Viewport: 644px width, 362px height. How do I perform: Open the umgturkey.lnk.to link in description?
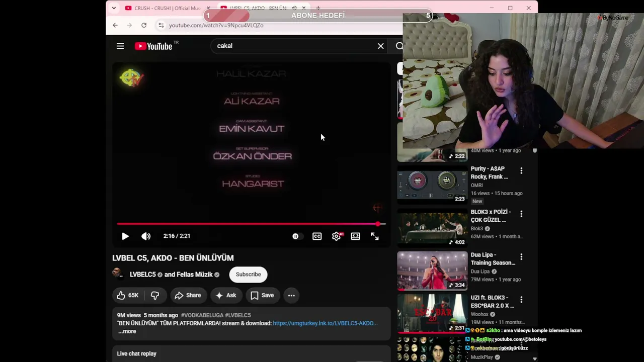(325, 323)
